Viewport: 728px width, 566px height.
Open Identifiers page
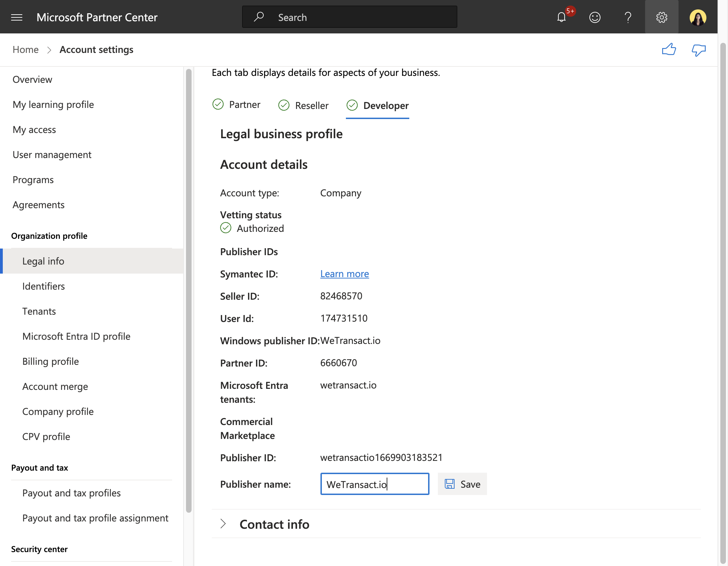click(x=44, y=286)
